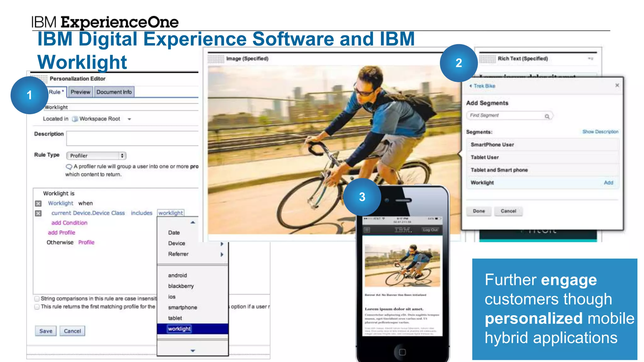Click the Worklight profile name link
The width and height of the screenshot is (644, 362).
tap(60, 203)
